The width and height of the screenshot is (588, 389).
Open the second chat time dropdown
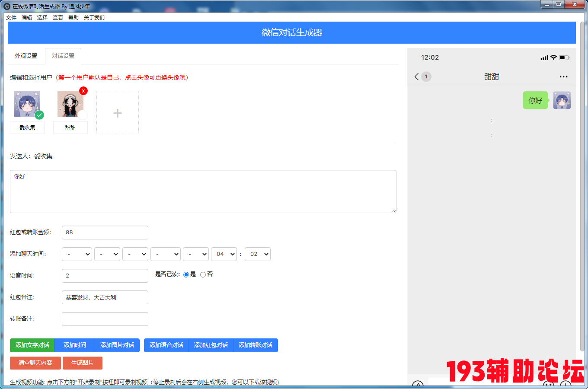[x=107, y=254]
